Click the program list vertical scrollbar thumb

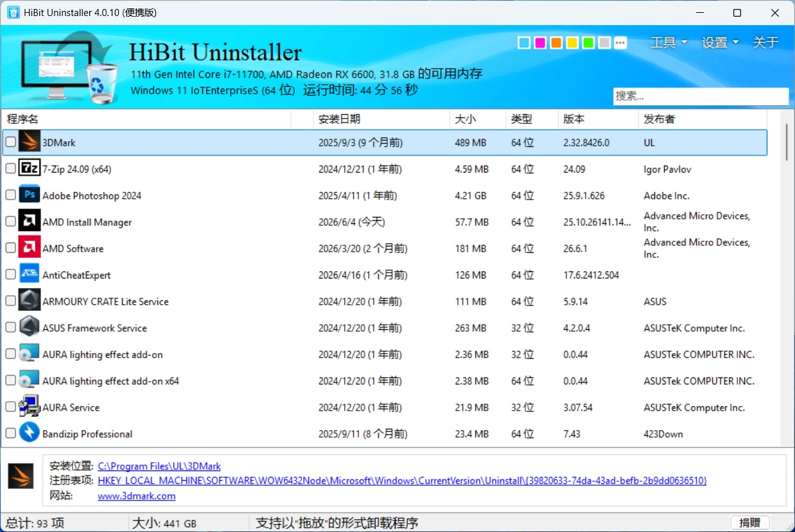(787, 142)
